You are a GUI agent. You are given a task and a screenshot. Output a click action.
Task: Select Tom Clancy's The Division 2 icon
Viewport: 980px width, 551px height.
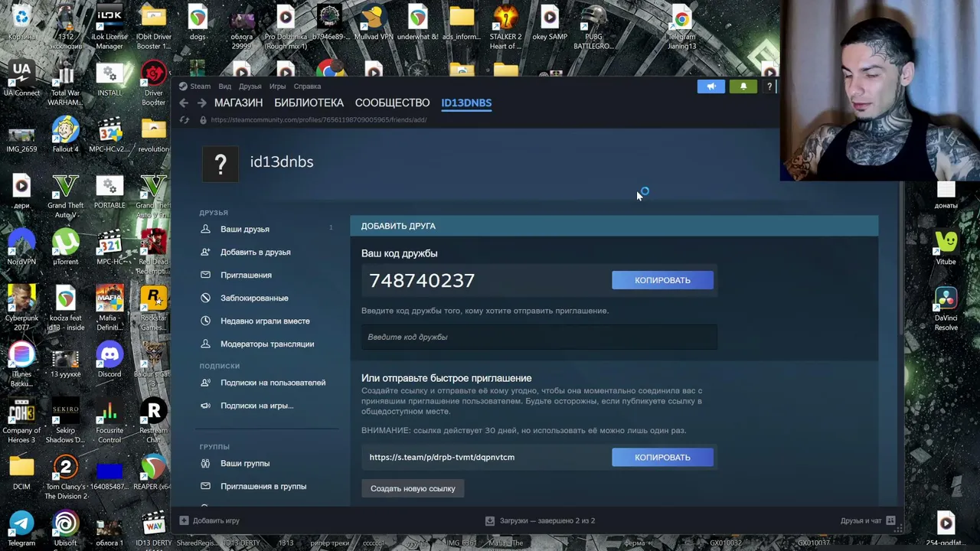click(65, 478)
